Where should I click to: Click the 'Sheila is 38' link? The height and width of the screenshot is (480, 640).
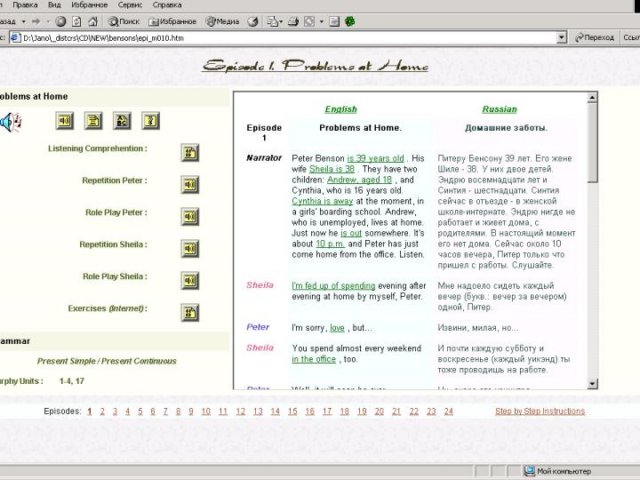click(x=332, y=169)
